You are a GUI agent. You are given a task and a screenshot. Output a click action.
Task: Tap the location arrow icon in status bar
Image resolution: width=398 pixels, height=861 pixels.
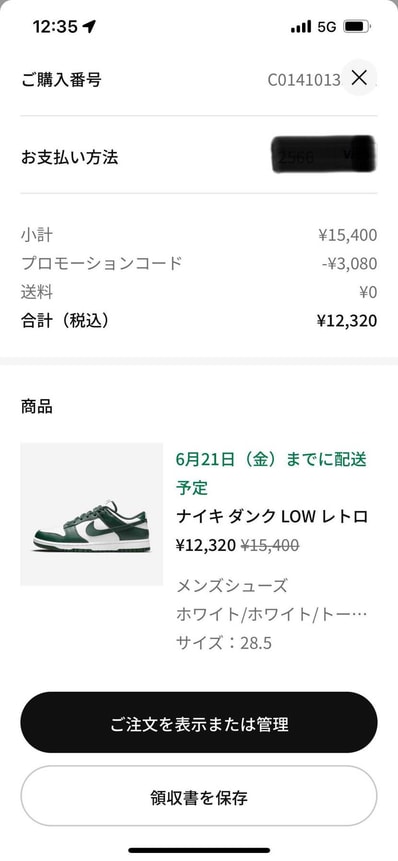(89, 26)
